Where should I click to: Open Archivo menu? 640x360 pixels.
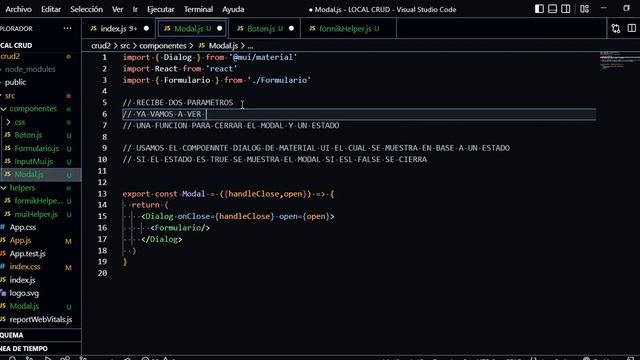click(17, 9)
